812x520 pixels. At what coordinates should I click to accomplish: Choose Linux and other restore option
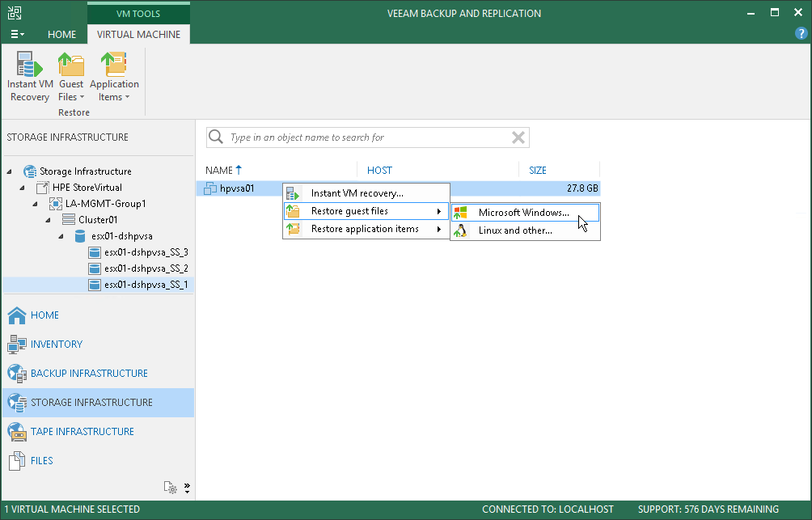click(525, 230)
